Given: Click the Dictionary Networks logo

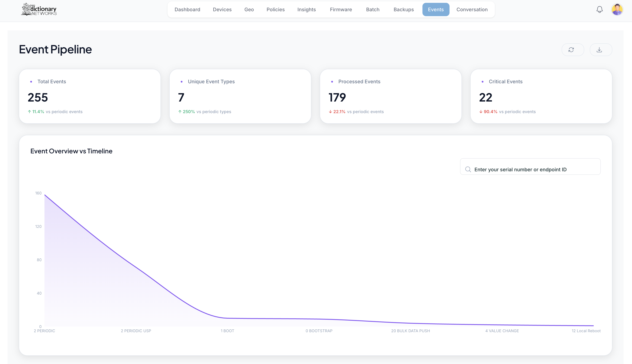Looking at the screenshot, I should point(39,9).
